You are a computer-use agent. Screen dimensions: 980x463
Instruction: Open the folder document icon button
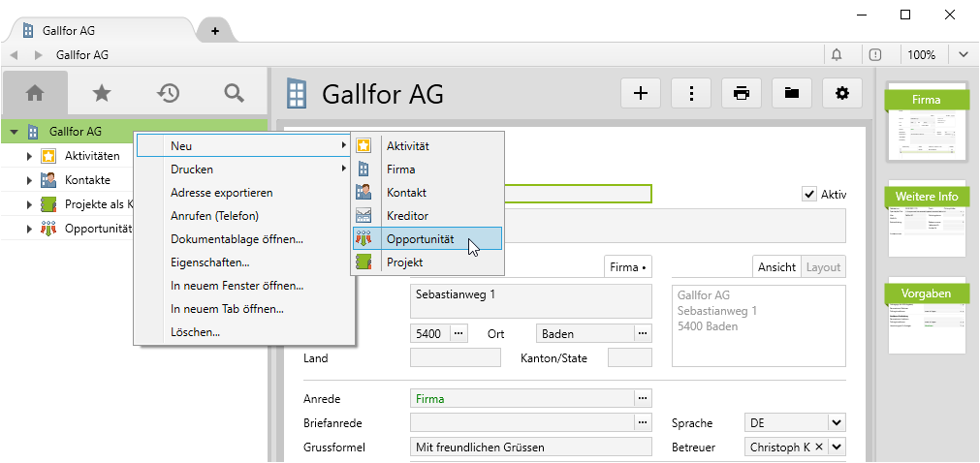tap(792, 93)
